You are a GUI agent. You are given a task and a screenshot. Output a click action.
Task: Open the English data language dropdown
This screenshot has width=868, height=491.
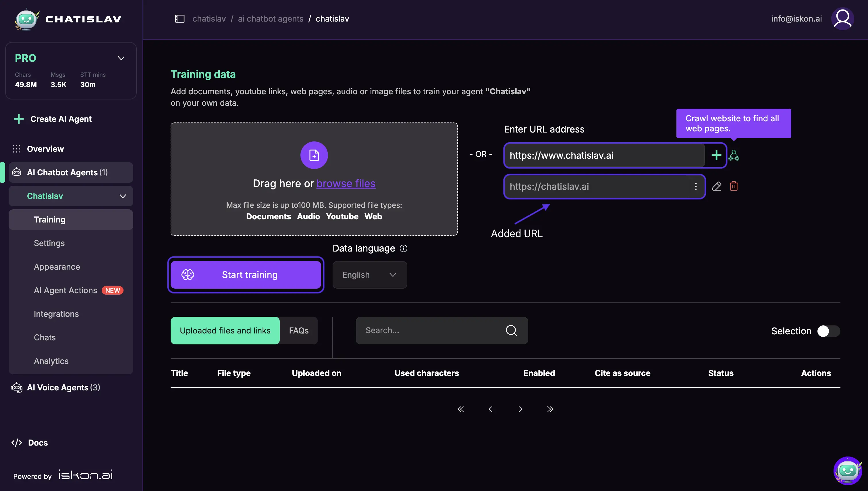click(x=370, y=275)
